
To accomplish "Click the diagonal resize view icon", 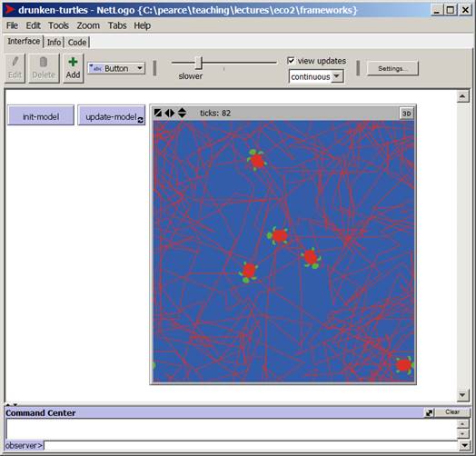I will coord(158,113).
